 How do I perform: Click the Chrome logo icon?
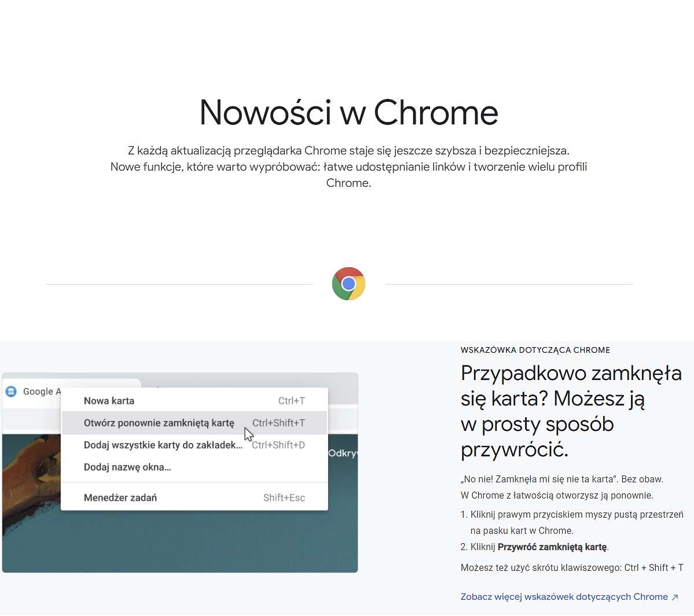click(348, 283)
